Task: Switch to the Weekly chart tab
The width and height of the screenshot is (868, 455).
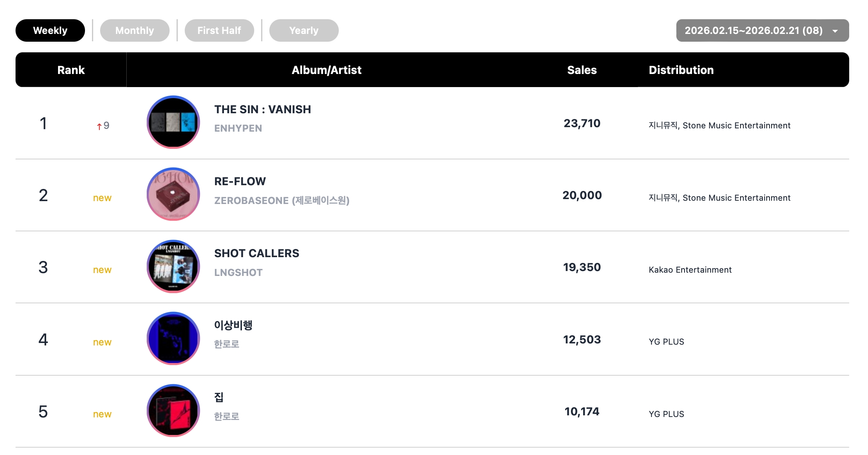Action: pos(50,31)
